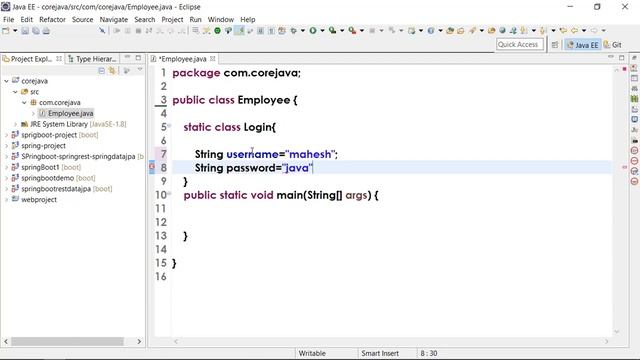The image size is (640, 360).
Task: Open the New wizard dropdown arrow
Action: [x=15, y=31]
